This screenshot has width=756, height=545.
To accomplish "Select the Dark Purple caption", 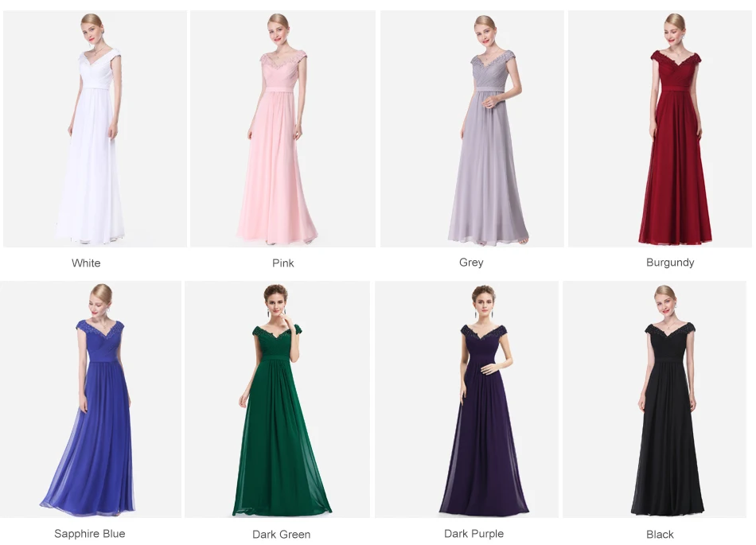I will coord(474,533).
